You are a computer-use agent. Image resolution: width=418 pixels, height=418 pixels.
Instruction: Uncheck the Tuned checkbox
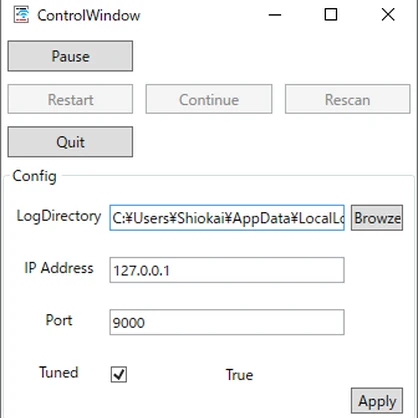click(119, 374)
